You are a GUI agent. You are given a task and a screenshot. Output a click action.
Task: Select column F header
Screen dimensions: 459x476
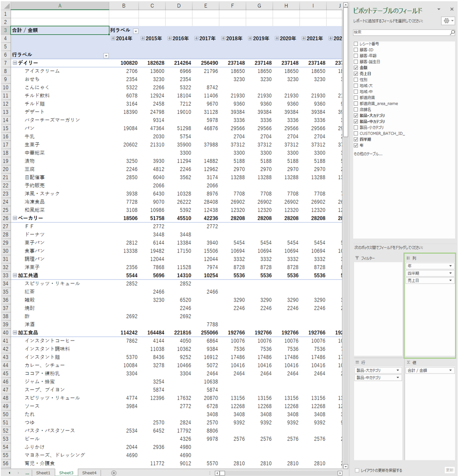tap(232, 6)
